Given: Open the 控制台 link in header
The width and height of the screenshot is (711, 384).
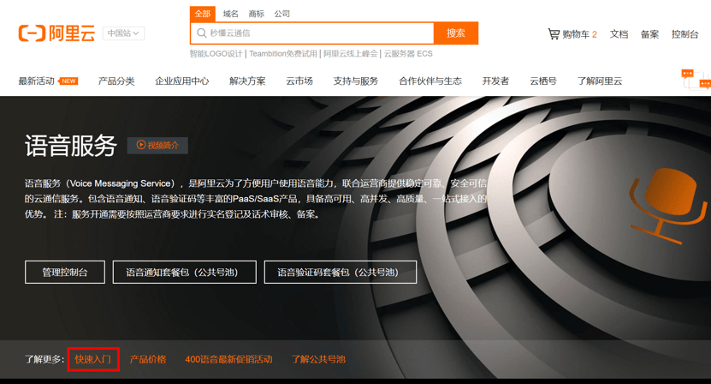Looking at the screenshot, I should pyautogui.click(x=685, y=34).
